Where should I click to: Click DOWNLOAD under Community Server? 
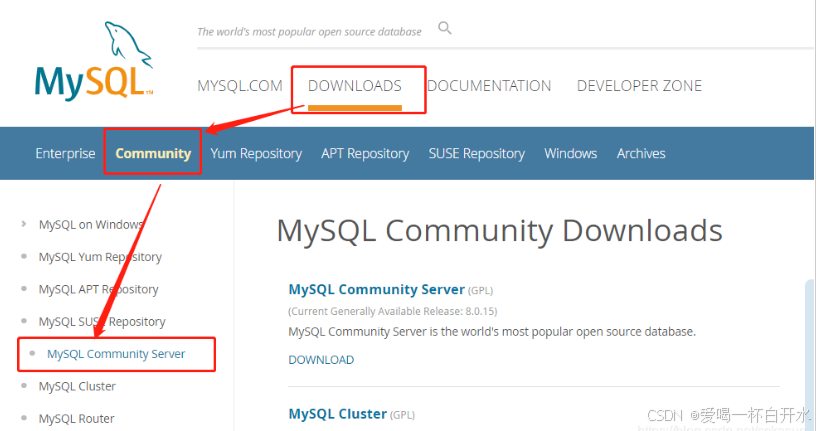321,360
